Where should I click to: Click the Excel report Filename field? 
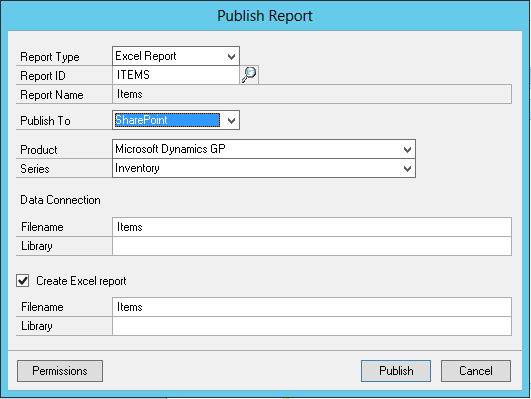pos(312,307)
